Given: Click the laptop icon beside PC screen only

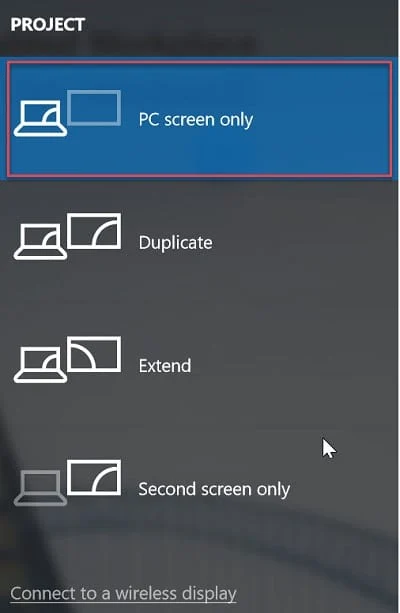Looking at the screenshot, I should click(x=40, y=118).
